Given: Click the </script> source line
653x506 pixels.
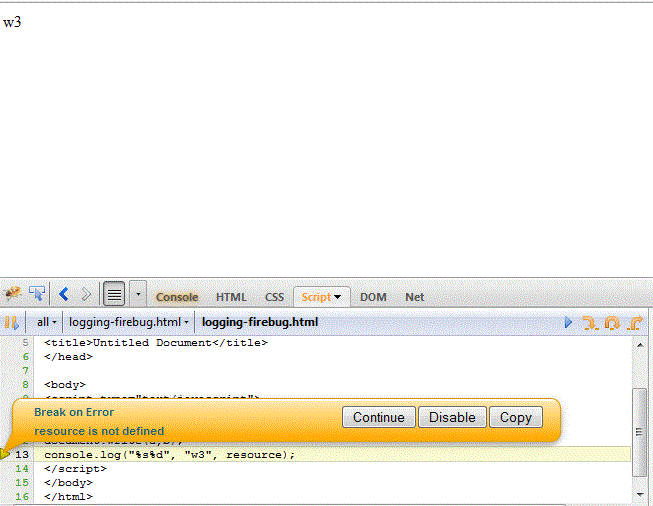Looking at the screenshot, I should tap(75, 469).
